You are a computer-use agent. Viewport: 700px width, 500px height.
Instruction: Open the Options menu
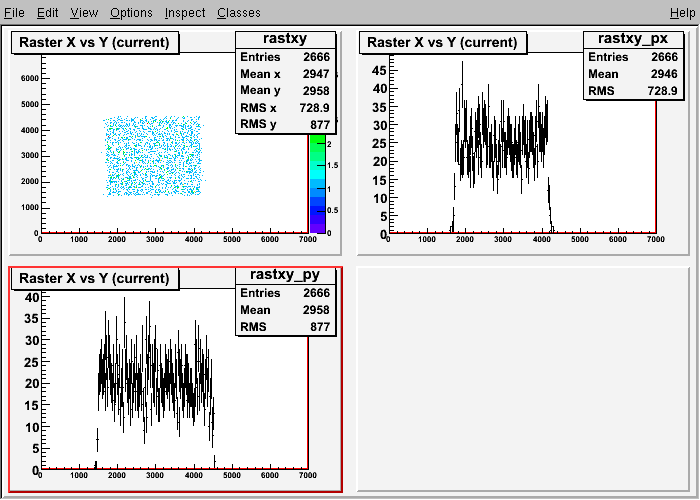(x=131, y=12)
